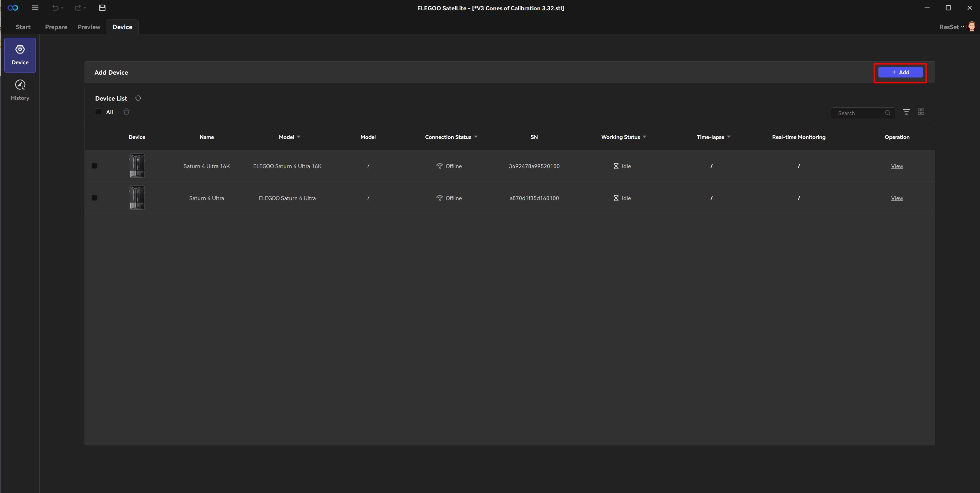This screenshot has height=493, width=980.
Task: Open the History sidebar panel
Action: 20,91
